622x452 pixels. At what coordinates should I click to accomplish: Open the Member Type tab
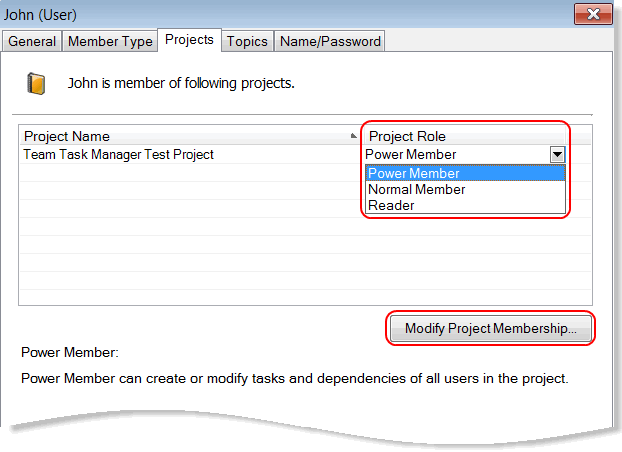pos(110,41)
